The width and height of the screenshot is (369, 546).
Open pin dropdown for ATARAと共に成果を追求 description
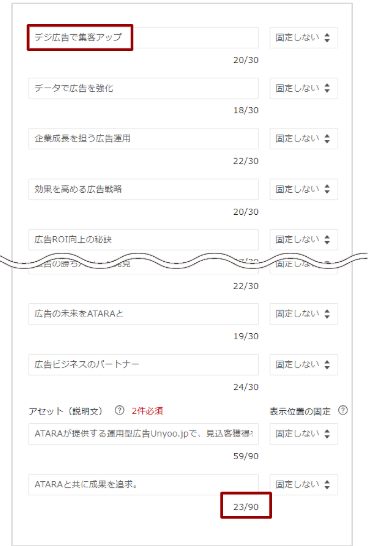[x=304, y=484]
